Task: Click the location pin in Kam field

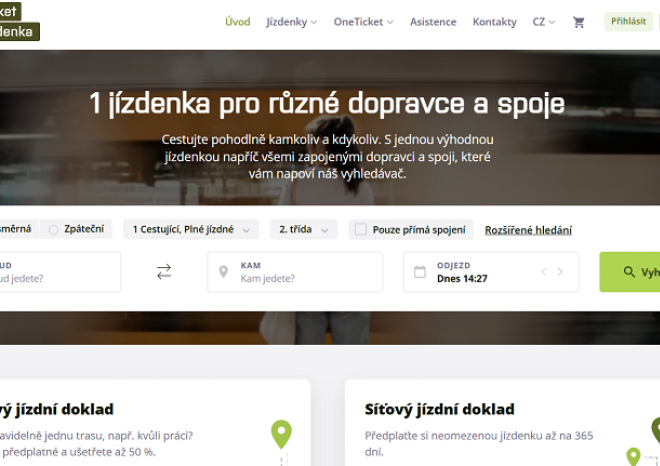Action: tap(224, 272)
